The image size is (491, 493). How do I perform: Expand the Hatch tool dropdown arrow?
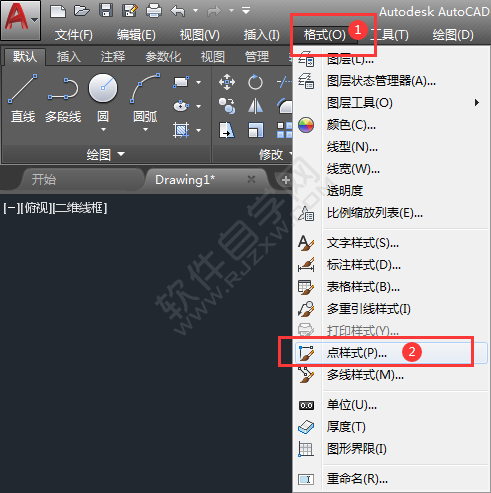[198, 130]
